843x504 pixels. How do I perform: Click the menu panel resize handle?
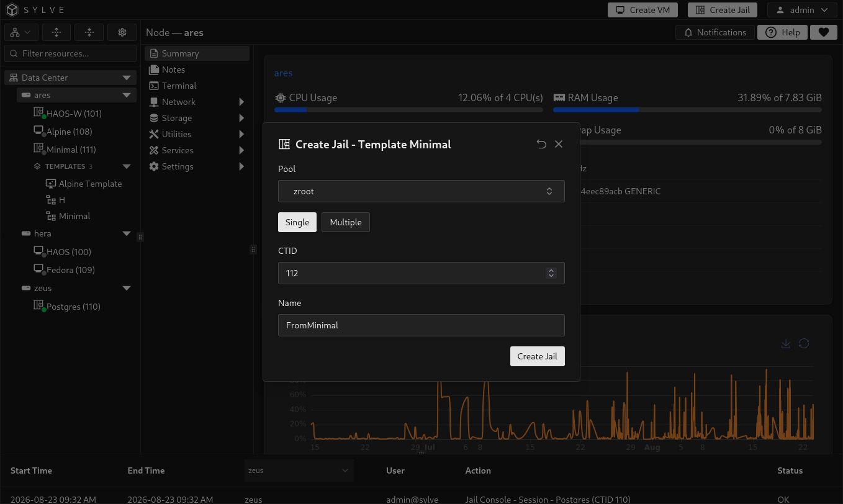coord(253,249)
